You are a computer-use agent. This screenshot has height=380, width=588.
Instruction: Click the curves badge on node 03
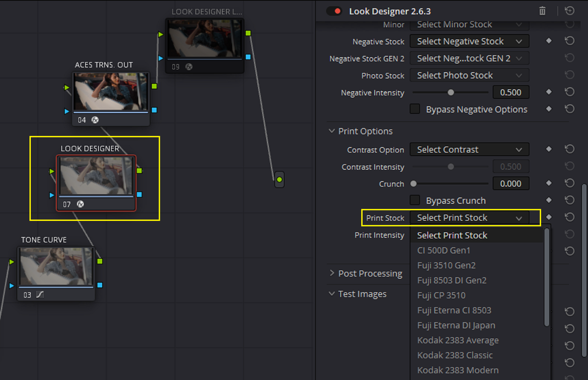coord(40,295)
